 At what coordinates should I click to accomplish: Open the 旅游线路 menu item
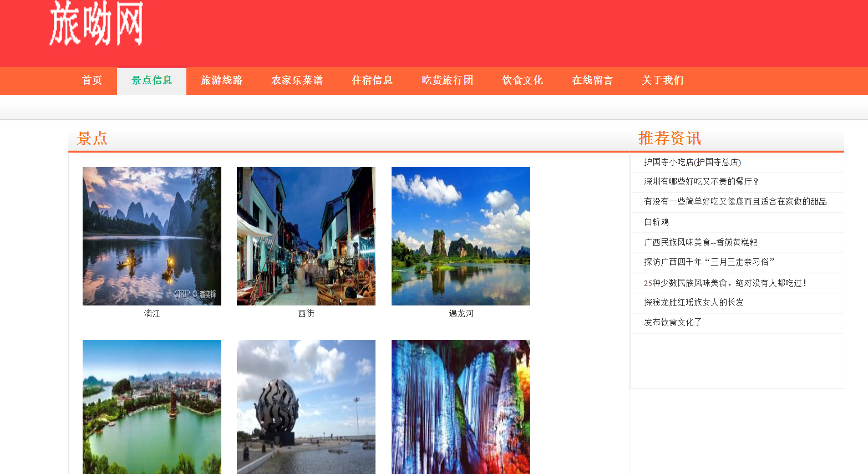point(222,80)
